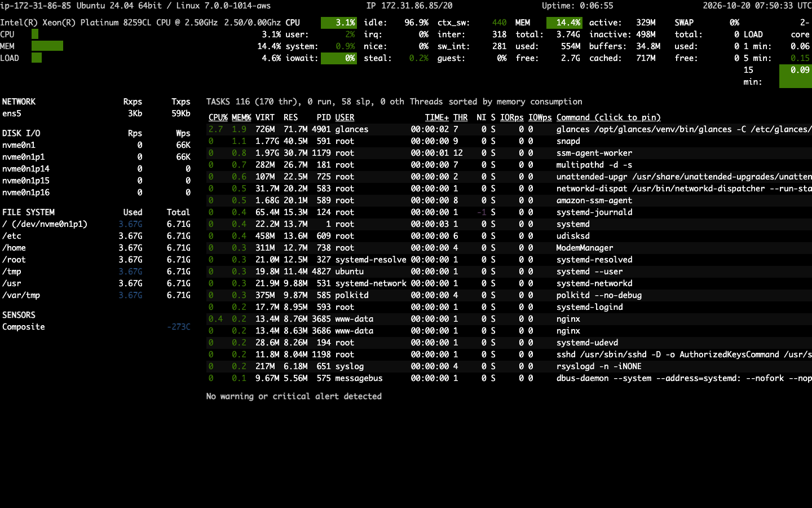Sort processes by the MEM% column header

point(241,117)
